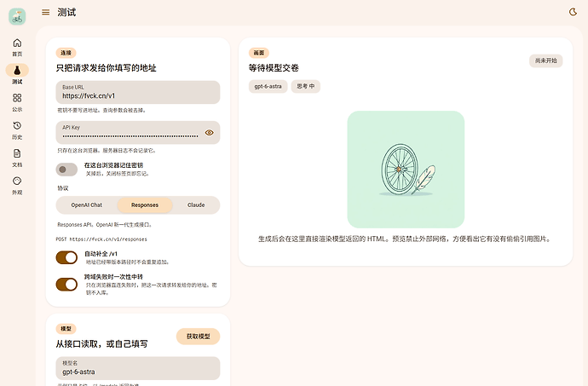
Task: Open 文档 docs in sidebar
Action: [x=17, y=158]
